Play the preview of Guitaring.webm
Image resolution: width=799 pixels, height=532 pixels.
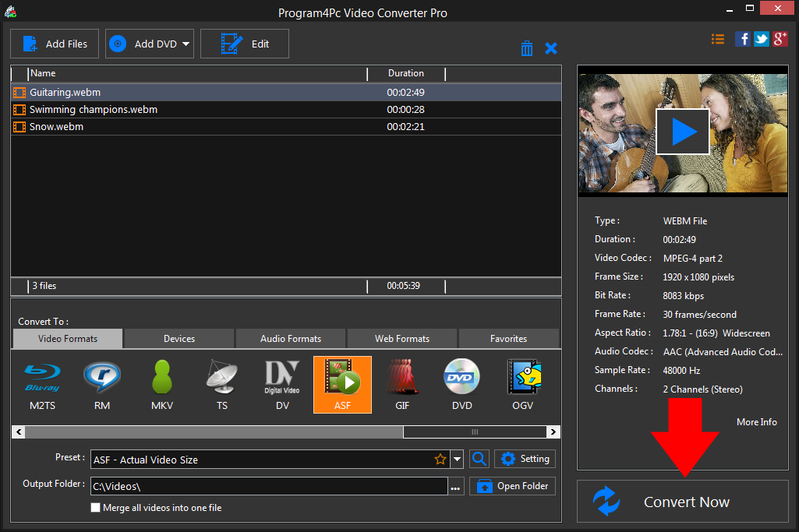682,131
